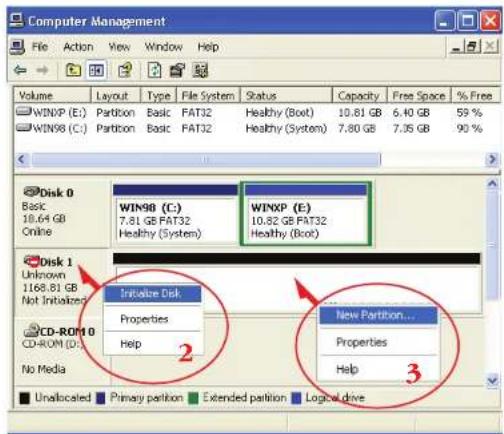This screenshot has width=504, height=434.
Task: Click the WIN98 (C:) volume icon
Action: pyautogui.click(x=24, y=127)
